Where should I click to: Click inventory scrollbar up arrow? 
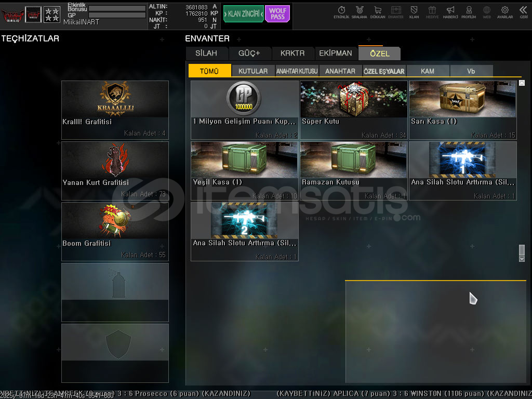point(522,83)
